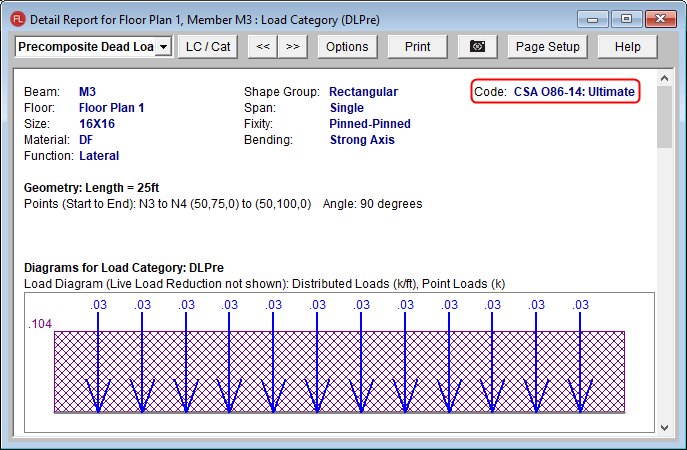Select the Beam M3 value text
This screenshot has height=450, width=687.
pos(87,92)
